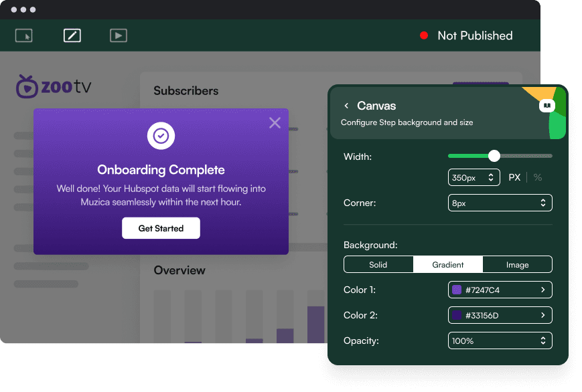Select the Gradient background option
Viewport: 582px width, 392px height.
pyautogui.click(x=448, y=264)
